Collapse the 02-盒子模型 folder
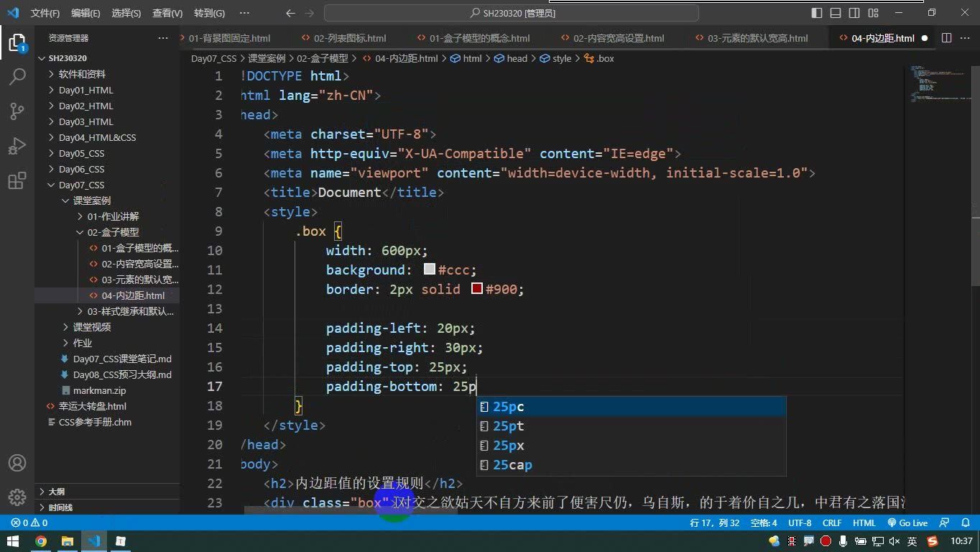 coord(107,232)
